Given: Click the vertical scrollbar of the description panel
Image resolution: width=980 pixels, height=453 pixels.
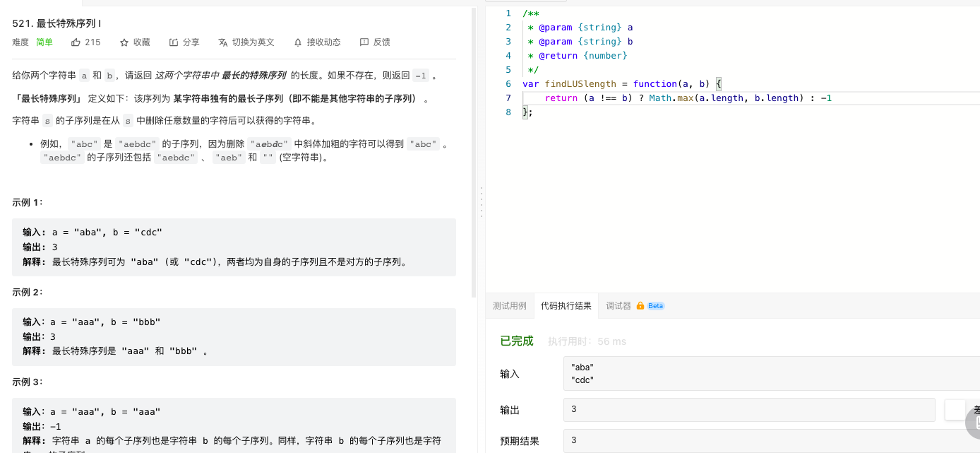Looking at the screenshot, I should pos(474,152).
